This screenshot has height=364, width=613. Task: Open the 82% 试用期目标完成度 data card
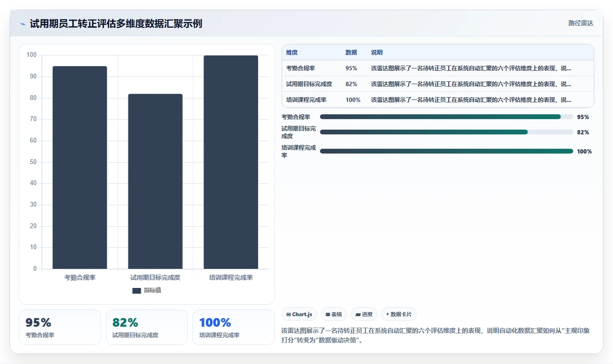point(147,327)
